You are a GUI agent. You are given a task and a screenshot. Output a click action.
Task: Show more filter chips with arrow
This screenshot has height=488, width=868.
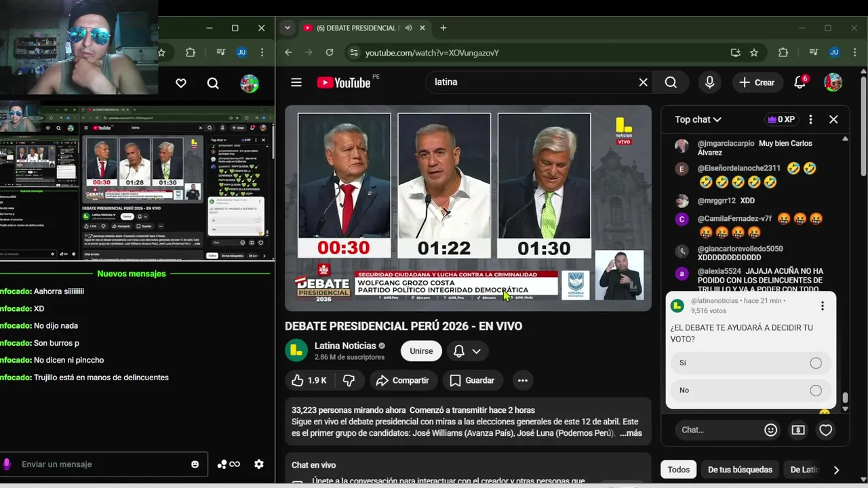pyautogui.click(x=836, y=470)
